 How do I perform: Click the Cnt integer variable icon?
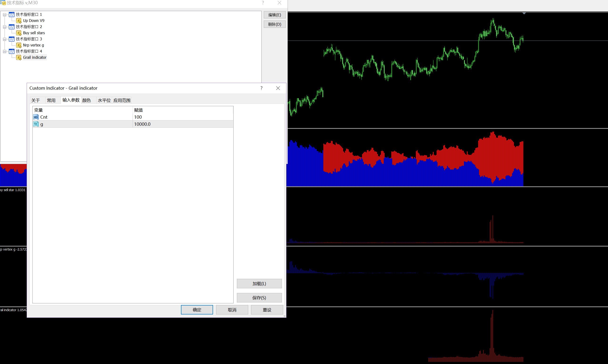(x=36, y=117)
